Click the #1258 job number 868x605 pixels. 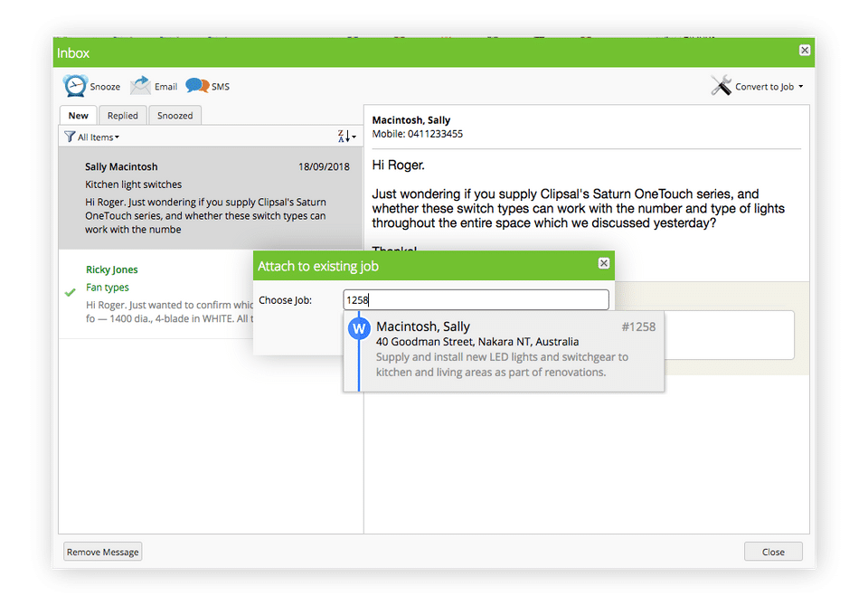(x=638, y=326)
